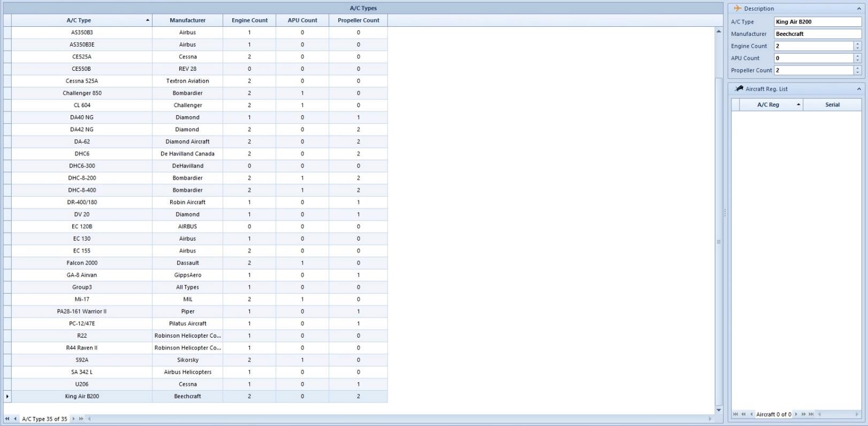Jump to first Aircraft record in Reg. List
868x426 pixels.
tap(735, 414)
